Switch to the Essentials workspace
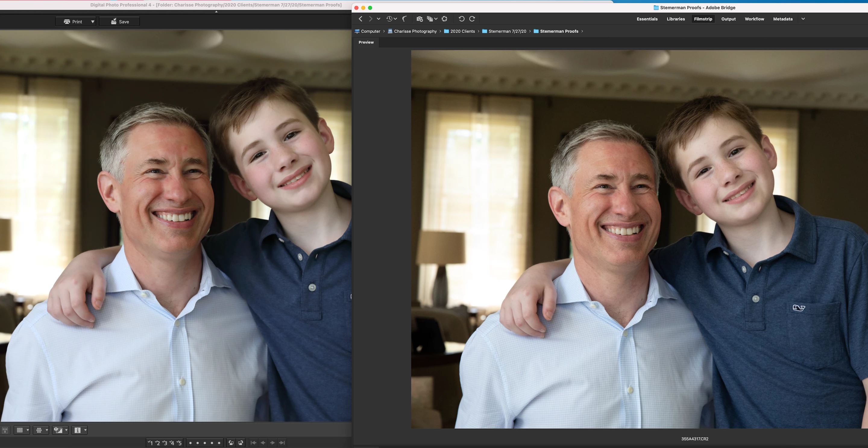Viewport: 868px width, 448px height. [x=647, y=19]
